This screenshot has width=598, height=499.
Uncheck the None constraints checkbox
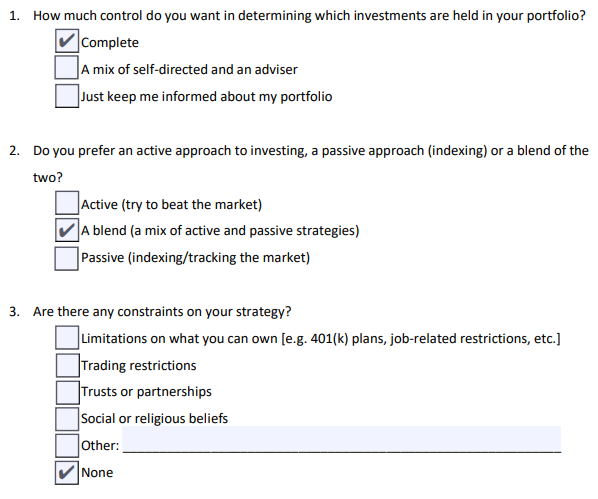(x=67, y=473)
